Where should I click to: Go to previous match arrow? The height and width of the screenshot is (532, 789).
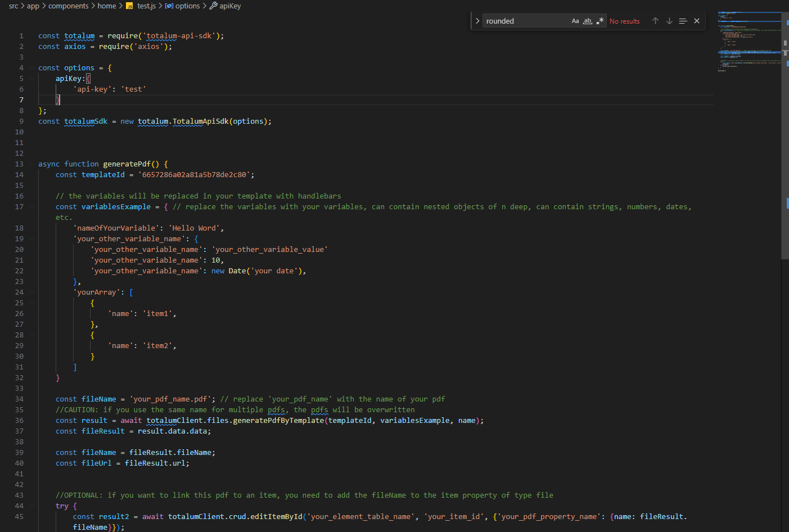tap(655, 21)
